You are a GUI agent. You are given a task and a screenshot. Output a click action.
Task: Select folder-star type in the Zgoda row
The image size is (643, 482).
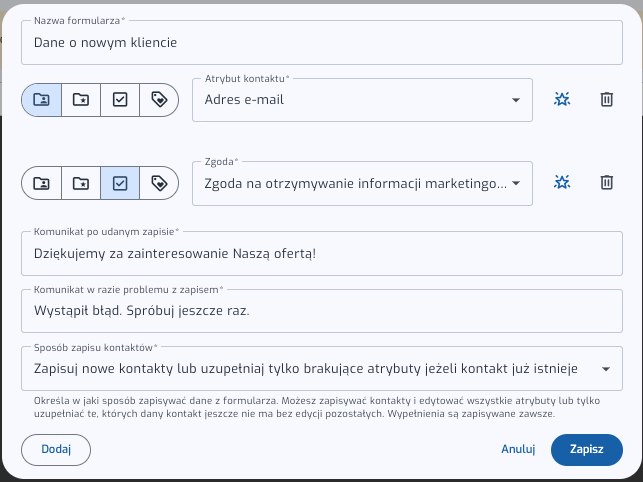pyautogui.click(x=81, y=183)
